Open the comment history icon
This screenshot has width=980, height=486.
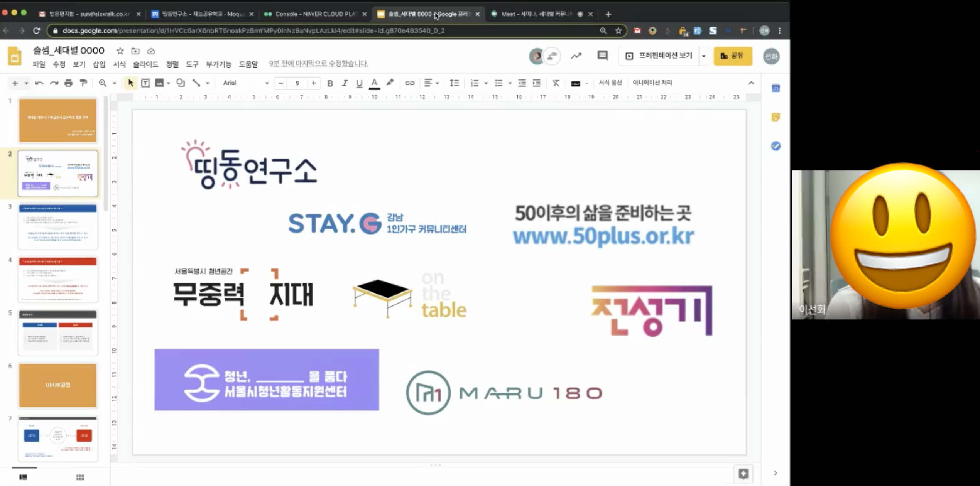pyautogui.click(x=602, y=56)
